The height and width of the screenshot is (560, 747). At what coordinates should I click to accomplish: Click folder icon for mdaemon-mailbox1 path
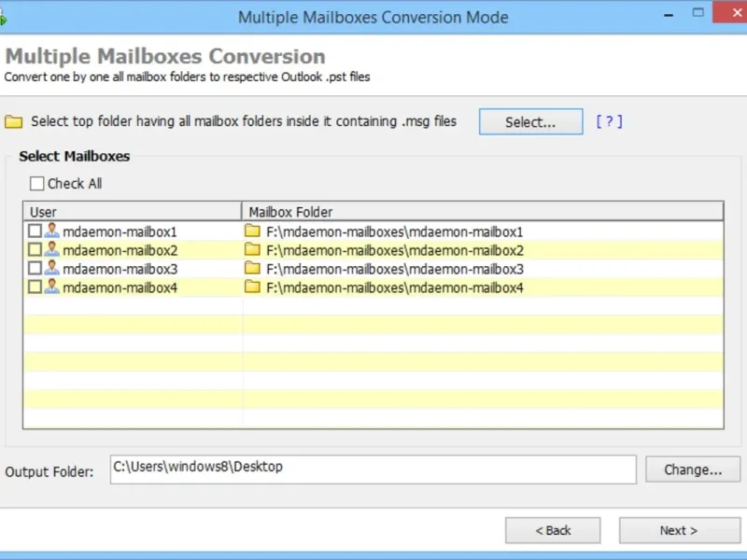(x=252, y=231)
